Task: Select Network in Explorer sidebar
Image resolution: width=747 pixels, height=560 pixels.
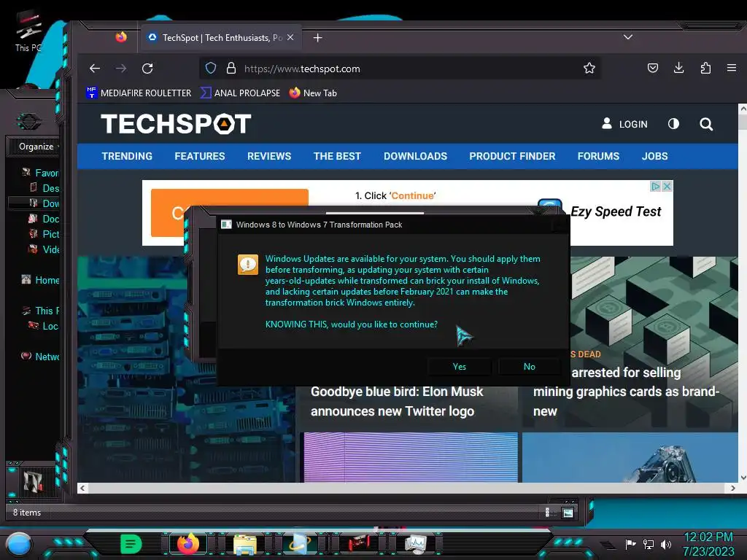Action: pos(41,356)
